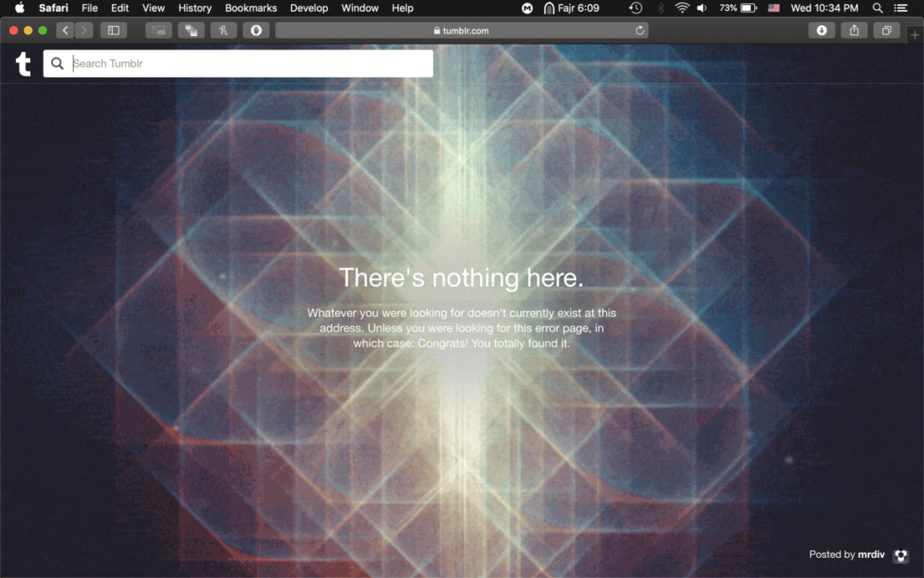Click the mrdiv avatar thumbnail
This screenshot has height=578, width=924.
901,555
